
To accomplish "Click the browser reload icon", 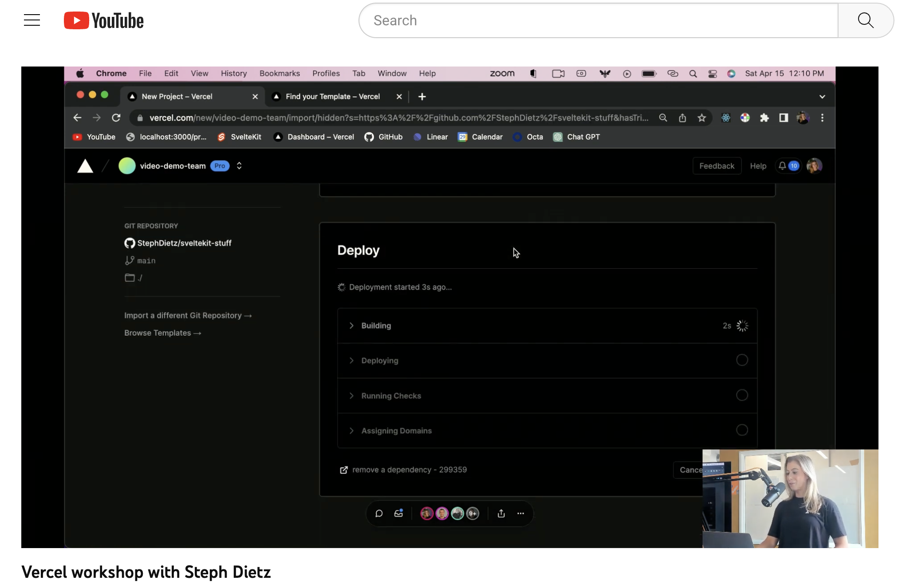I will pyautogui.click(x=116, y=118).
